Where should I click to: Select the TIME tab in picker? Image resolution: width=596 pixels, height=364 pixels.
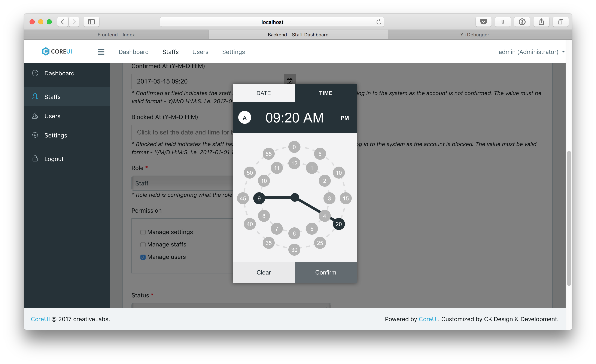coord(325,92)
